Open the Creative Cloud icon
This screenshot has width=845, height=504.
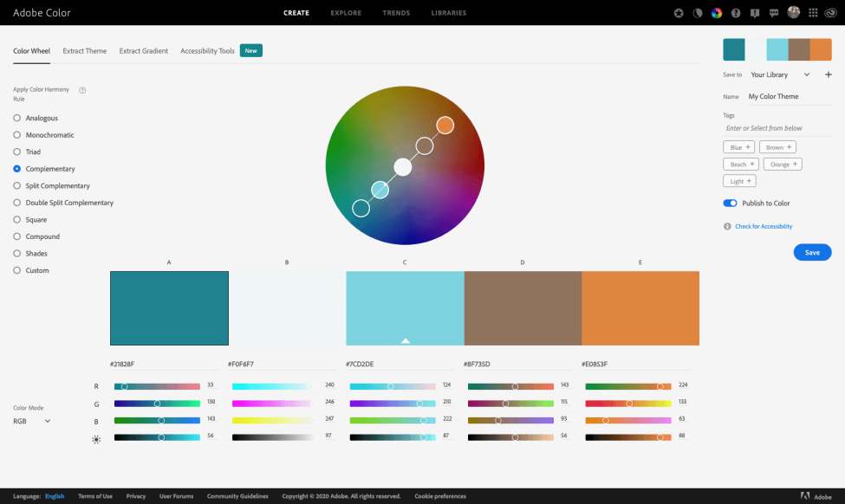point(830,13)
